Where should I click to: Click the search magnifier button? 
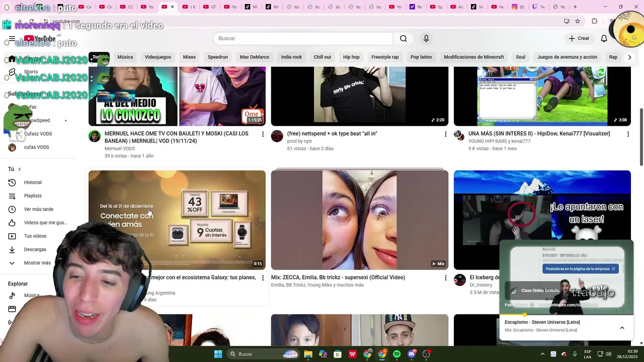[x=404, y=39]
